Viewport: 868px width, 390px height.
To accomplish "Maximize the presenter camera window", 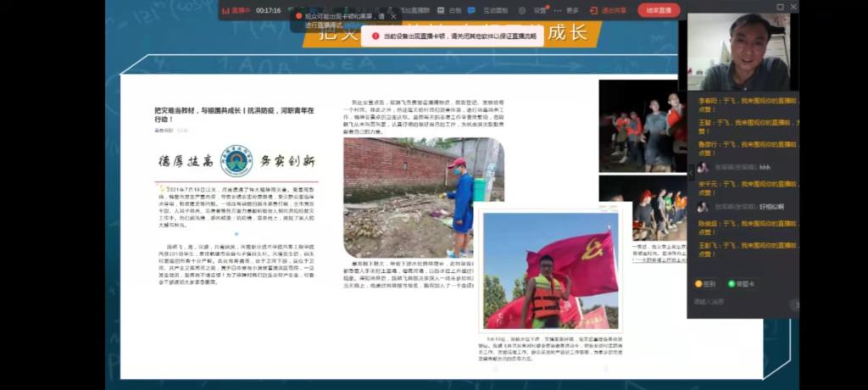I will [x=780, y=7].
